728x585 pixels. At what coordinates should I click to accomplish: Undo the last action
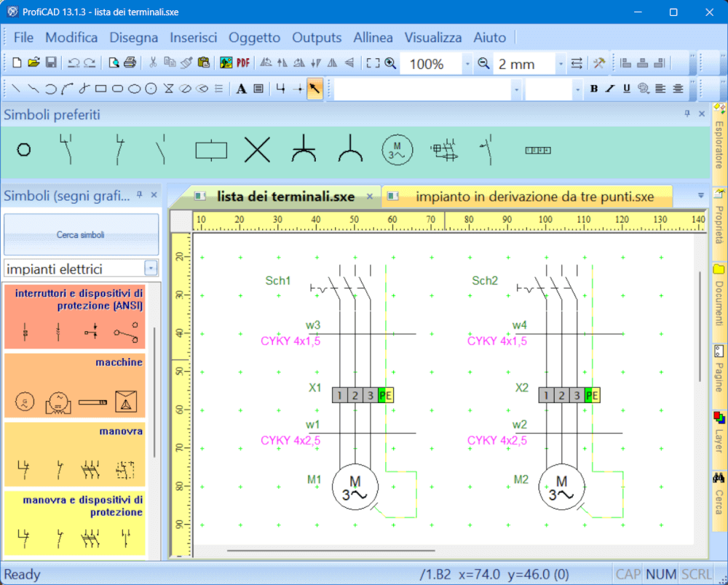click(74, 63)
